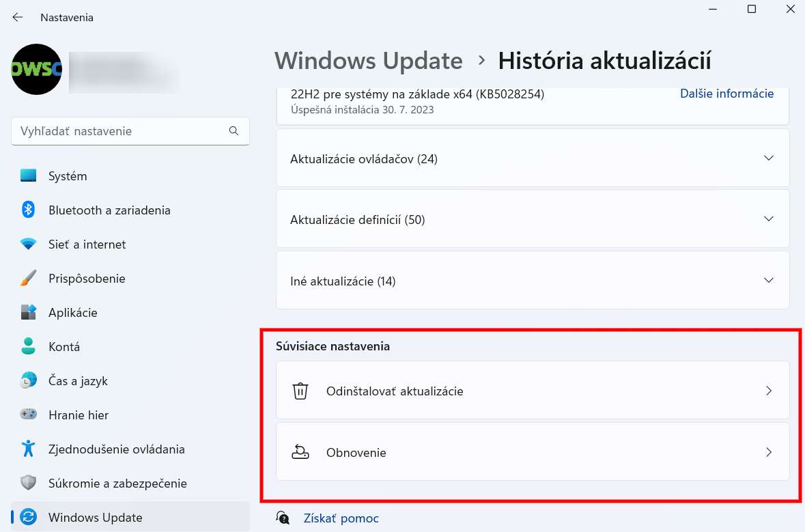Viewport: 805px width, 532px height.
Task: Open Čas a jazyk settings
Action: coord(130,381)
